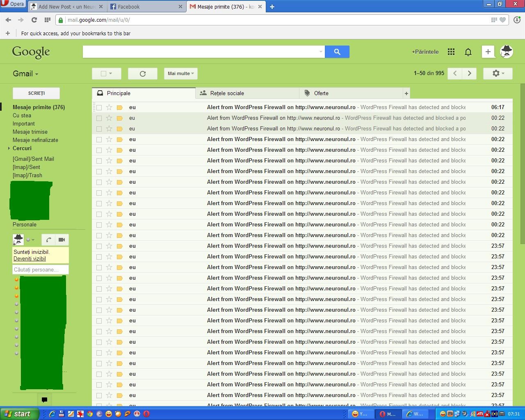Screen dimensions: 525x420
Task: Open Mesaje trimise folder
Action: pyautogui.click(x=30, y=132)
